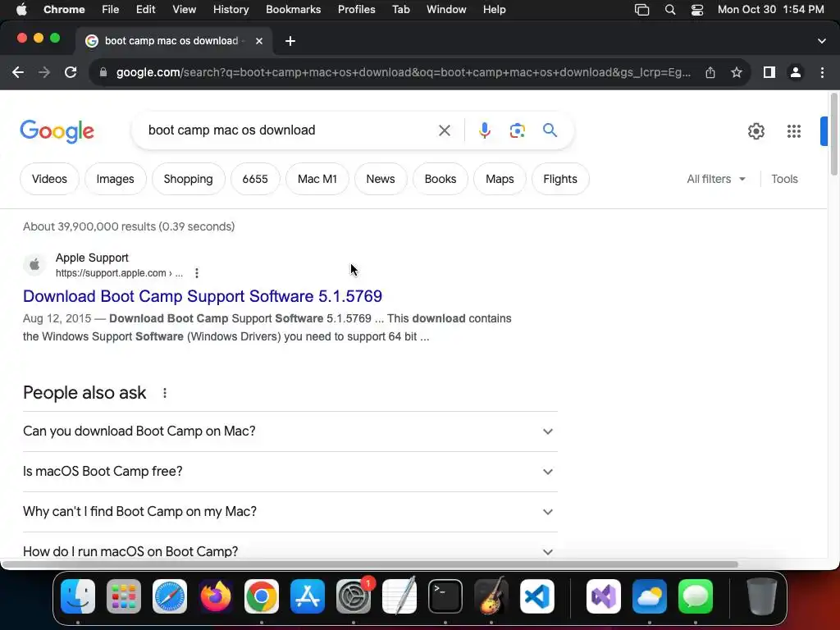Open Finder from the Dock
Viewport: 840px width, 630px height.
[x=78, y=596]
